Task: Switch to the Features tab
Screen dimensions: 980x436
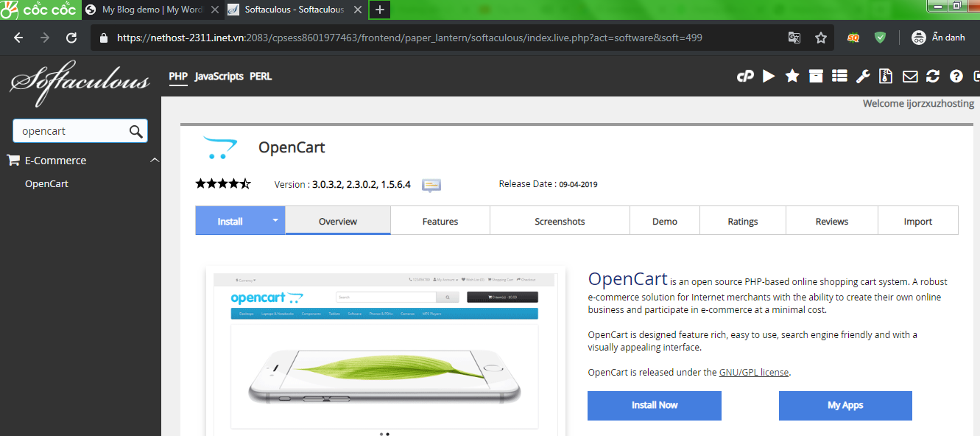Action: [x=440, y=221]
